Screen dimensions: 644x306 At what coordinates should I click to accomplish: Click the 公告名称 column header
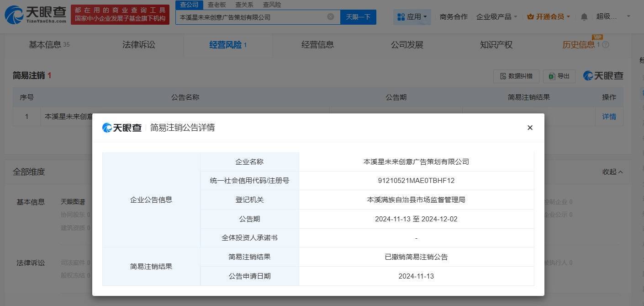tap(185, 97)
